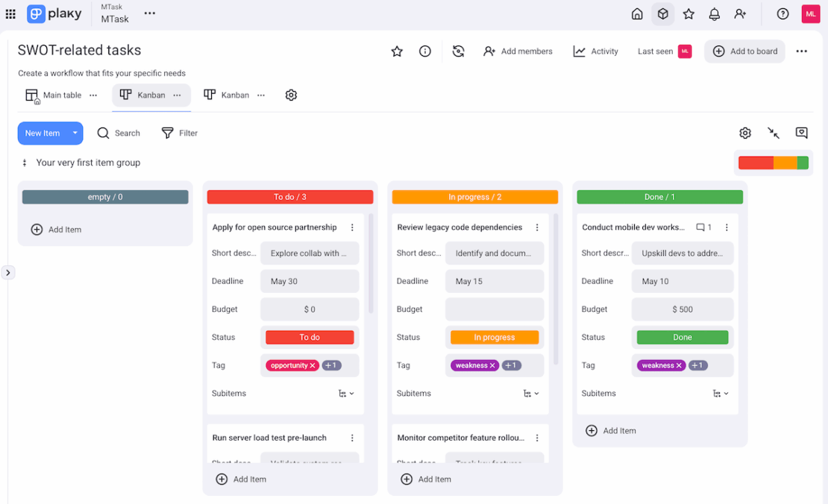Click the home icon in top bar
828x504 pixels.
coord(637,13)
